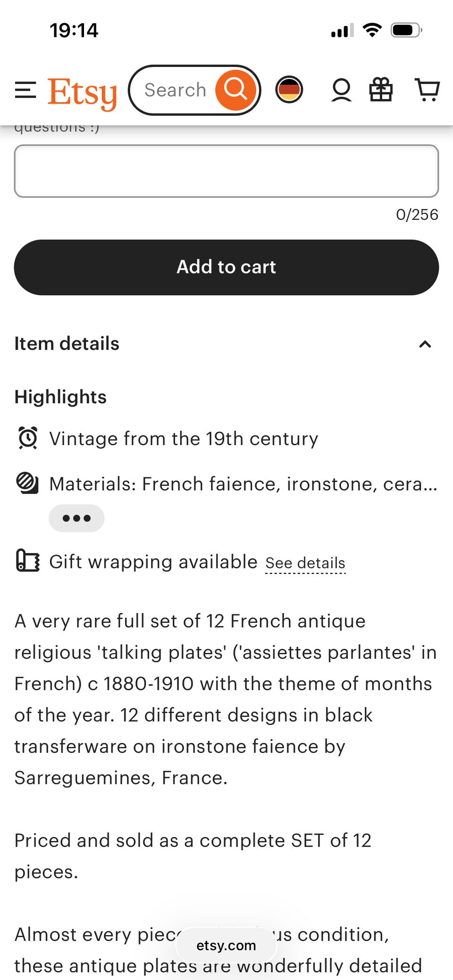
Task: Tap the Materials highlight text
Action: pyautogui.click(x=243, y=484)
